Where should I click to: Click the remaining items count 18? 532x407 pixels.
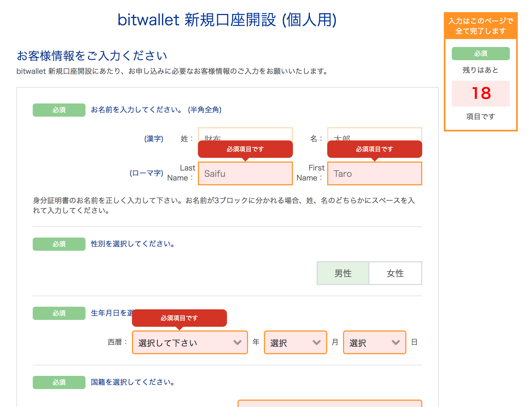point(481,93)
